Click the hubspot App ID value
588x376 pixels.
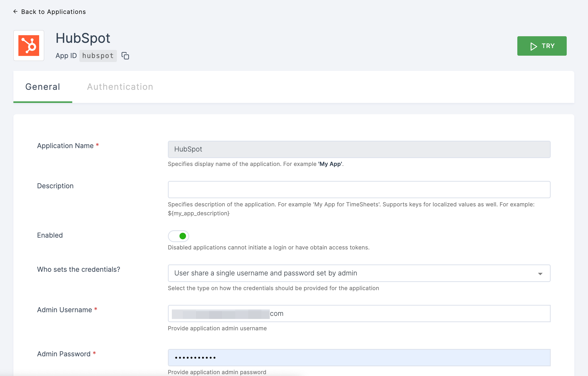pos(98,56)
